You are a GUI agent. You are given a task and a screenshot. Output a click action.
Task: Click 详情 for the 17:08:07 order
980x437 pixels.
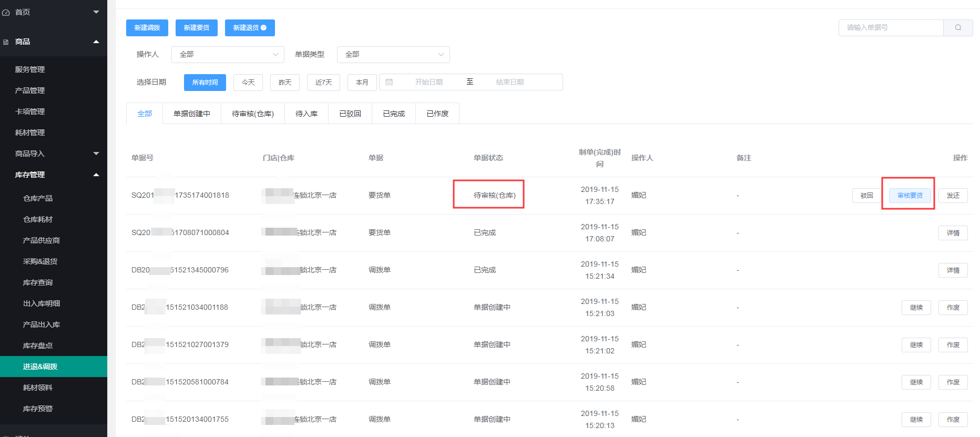953,233
